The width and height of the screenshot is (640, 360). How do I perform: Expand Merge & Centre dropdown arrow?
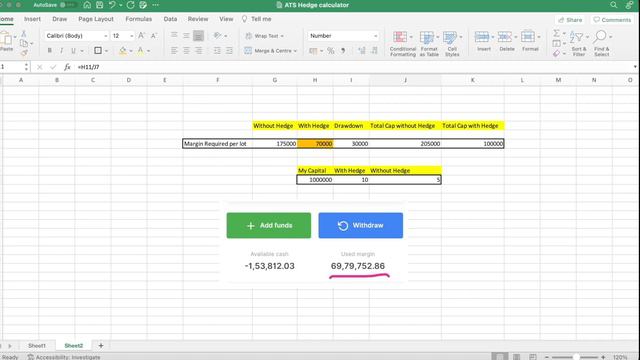click(x=295, y=51)
